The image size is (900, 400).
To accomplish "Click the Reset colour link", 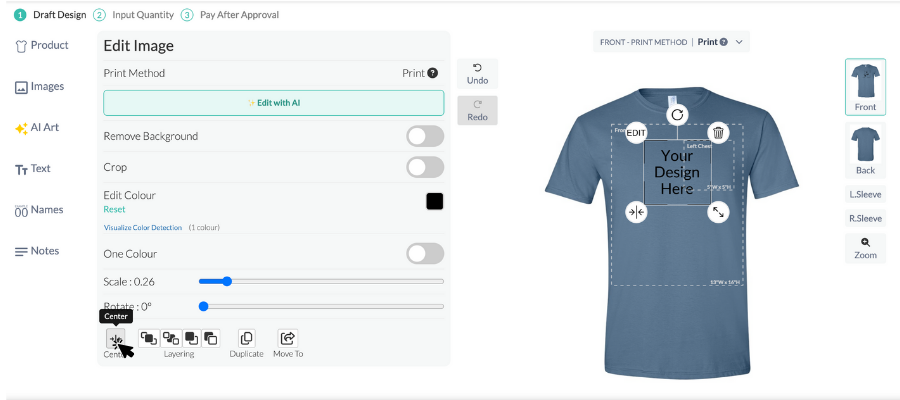I will click(x=114, y=210).
